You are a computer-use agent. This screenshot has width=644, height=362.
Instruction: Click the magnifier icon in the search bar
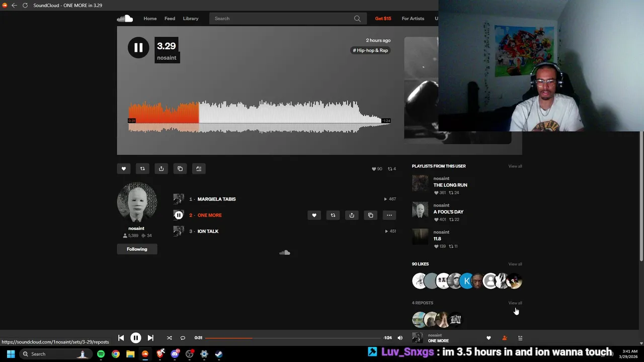coord(357,19)
